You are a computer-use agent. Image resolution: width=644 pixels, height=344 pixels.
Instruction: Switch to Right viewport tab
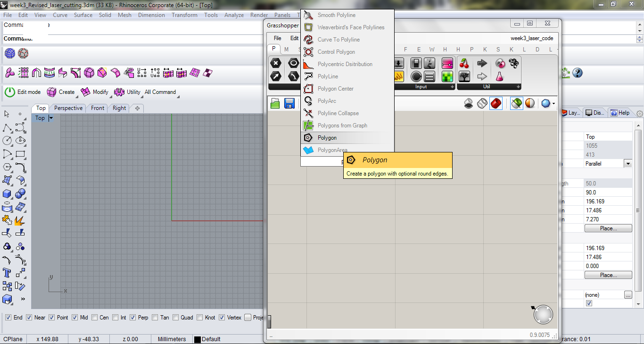click(x=119, y=108)
